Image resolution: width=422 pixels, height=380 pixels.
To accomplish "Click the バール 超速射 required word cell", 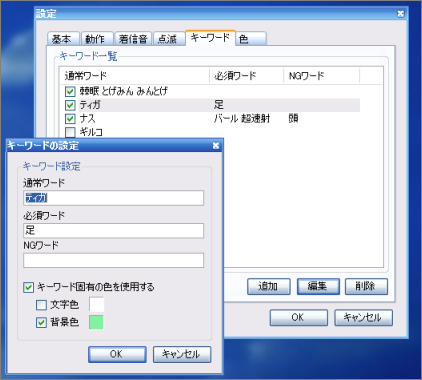I will tap(242, 119).
